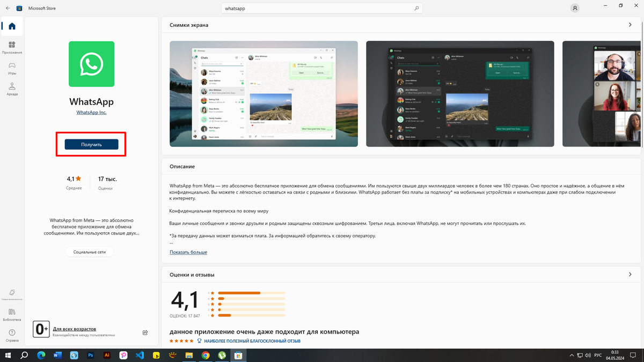Click the Социальные сети category tag
This screenshot has height=362, width=644.
[90, 252]
